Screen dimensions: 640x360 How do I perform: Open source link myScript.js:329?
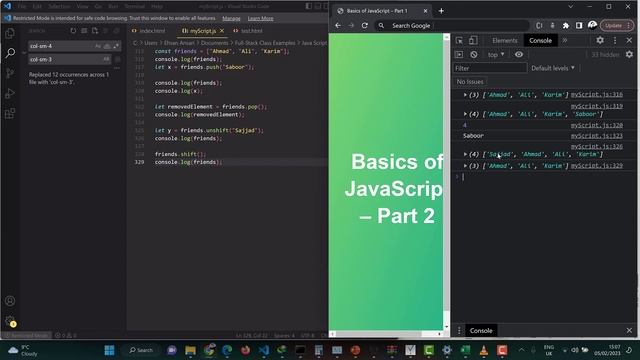click(x=597, y=166)
